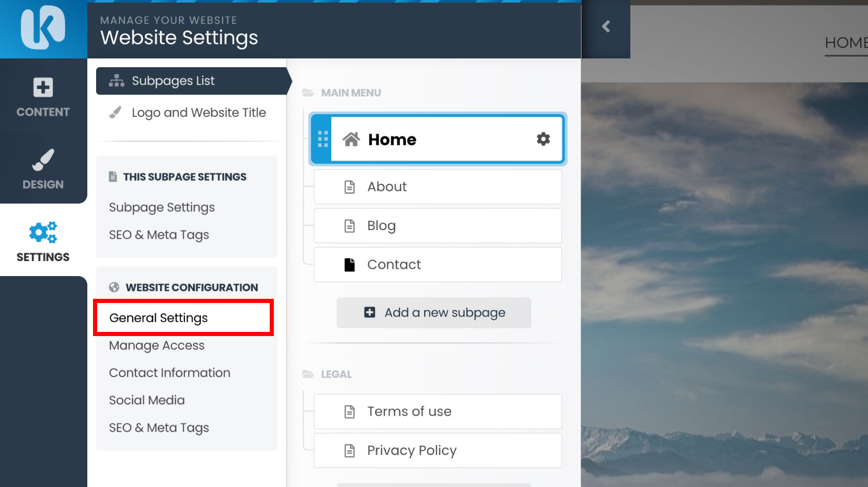This screenshot has width=868, height=487.
Task: Open SEO & Meta Tags under This Subpage Settings
Action: pos(159,235)
